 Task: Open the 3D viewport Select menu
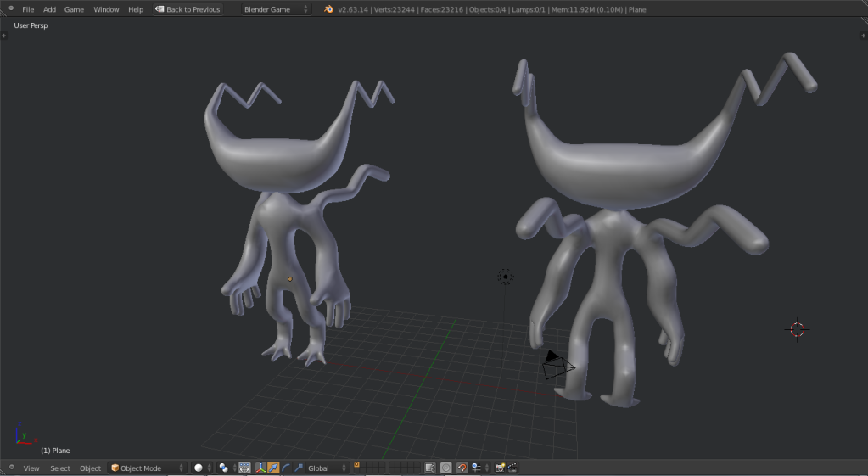pos(60,468)
